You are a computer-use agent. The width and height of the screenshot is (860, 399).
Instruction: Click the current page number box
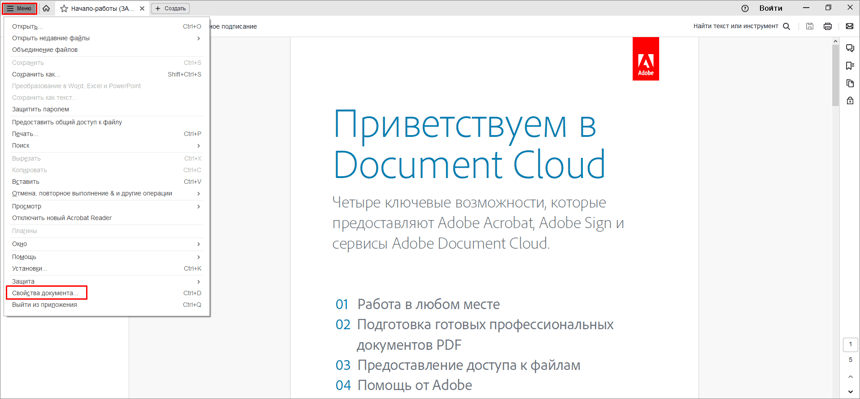click(x=850, y=346)
